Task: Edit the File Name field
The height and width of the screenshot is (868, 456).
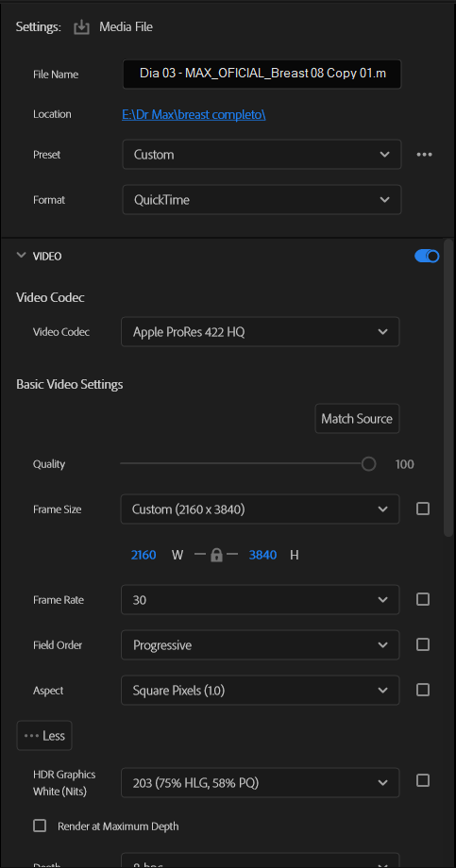Action: click(x=262, y=75)
